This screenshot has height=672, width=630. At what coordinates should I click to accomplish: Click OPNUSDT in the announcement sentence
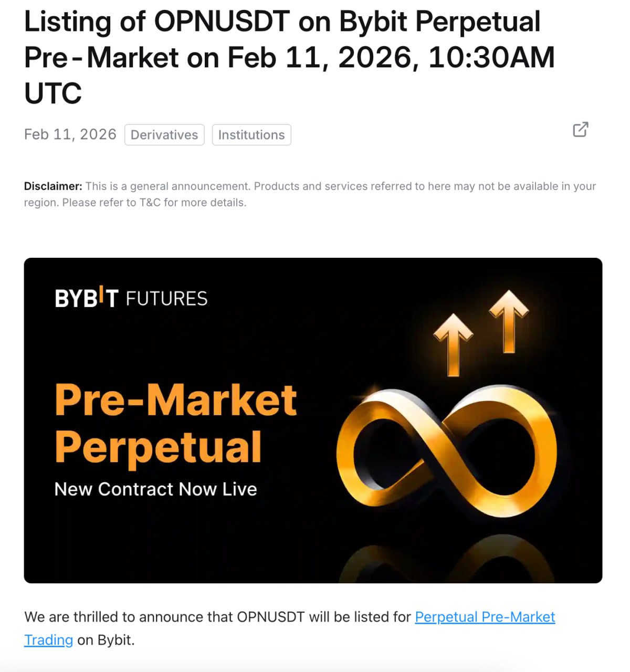[270, 617]
